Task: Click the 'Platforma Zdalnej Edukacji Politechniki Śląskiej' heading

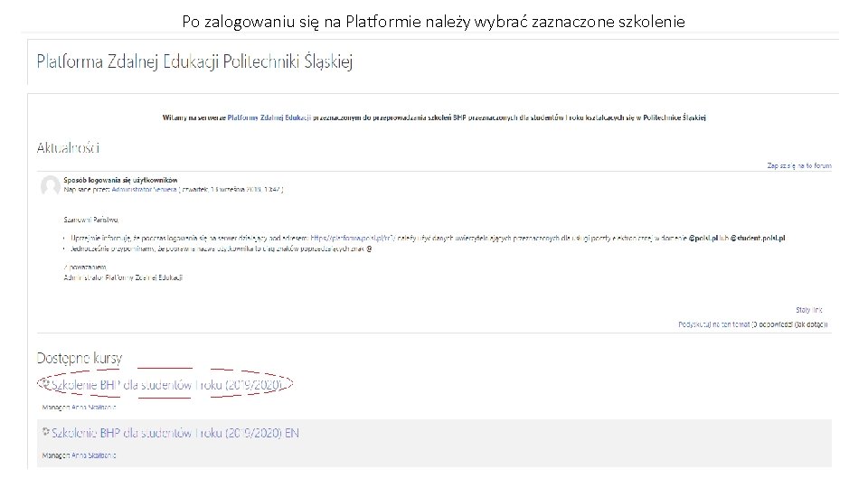Action: pyautogui.click(x=194, y=62)
